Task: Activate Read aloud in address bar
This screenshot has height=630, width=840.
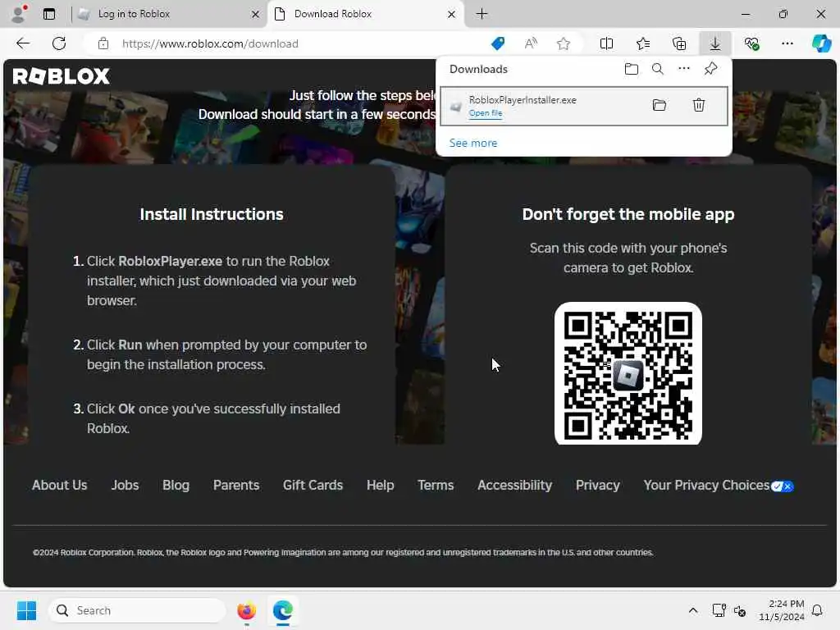Action: point(531,43)
